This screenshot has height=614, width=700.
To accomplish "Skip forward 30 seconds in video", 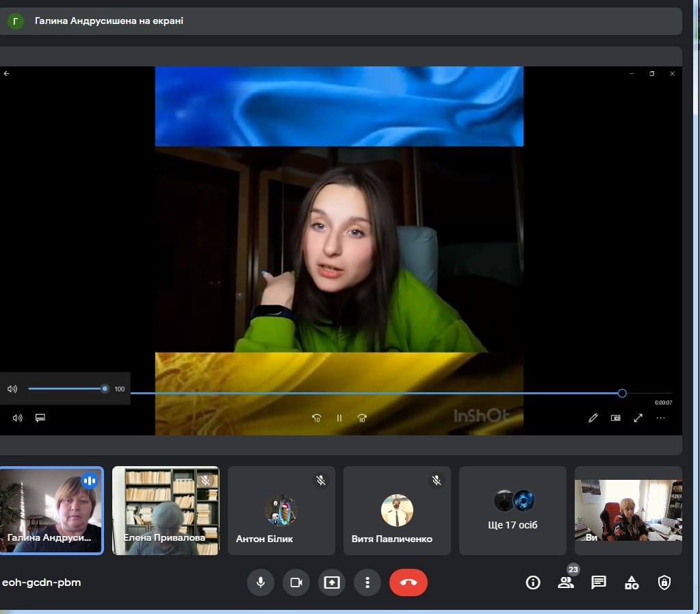I will (x=362, y=418).
